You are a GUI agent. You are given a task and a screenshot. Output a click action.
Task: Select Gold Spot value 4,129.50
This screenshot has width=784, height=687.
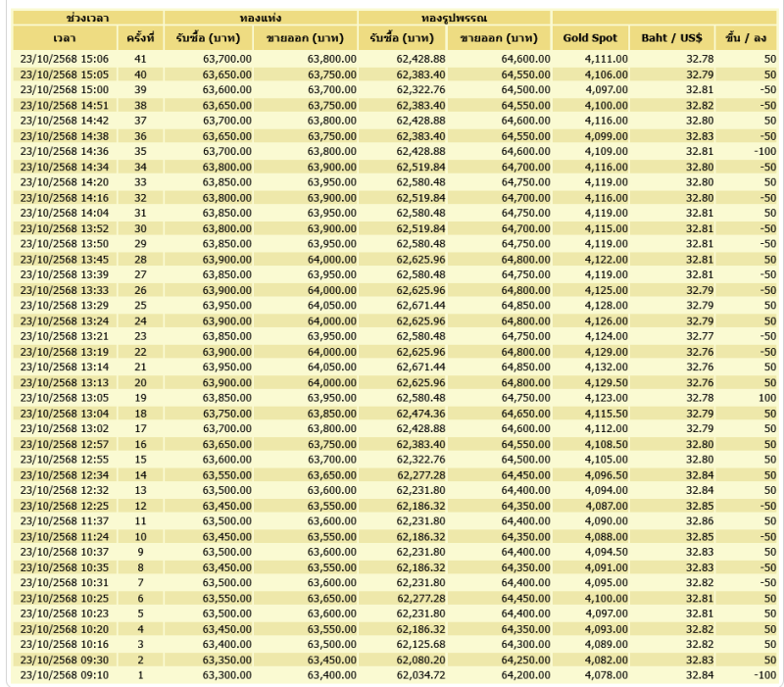pyautogui.click(x=606, y=382)
